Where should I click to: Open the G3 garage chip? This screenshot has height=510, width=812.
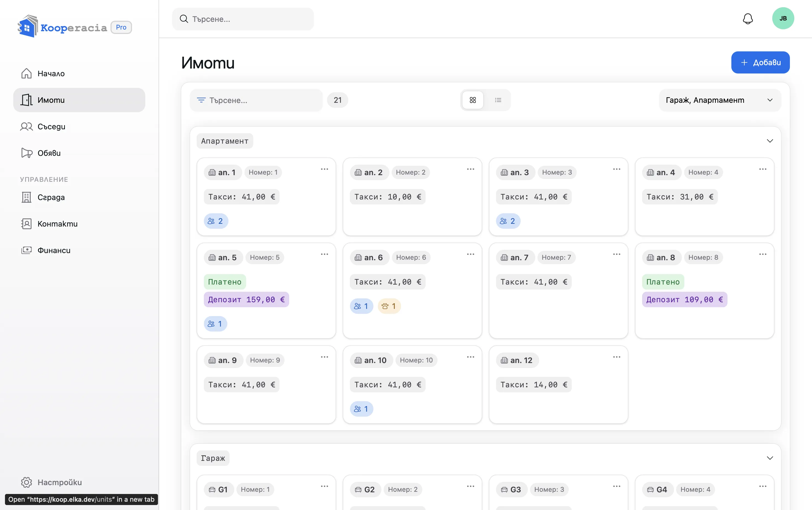tap(511, 490)
